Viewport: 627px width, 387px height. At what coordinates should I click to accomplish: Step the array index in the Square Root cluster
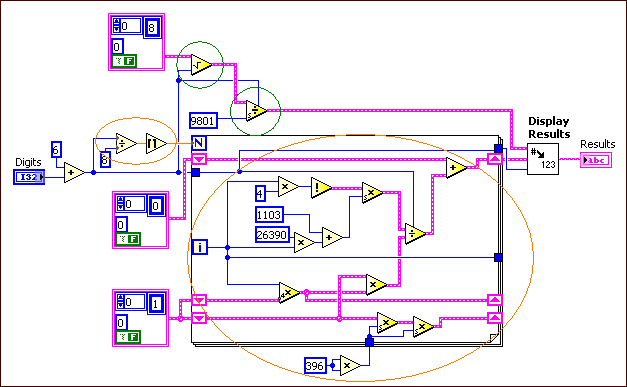(x=116, y=26)
